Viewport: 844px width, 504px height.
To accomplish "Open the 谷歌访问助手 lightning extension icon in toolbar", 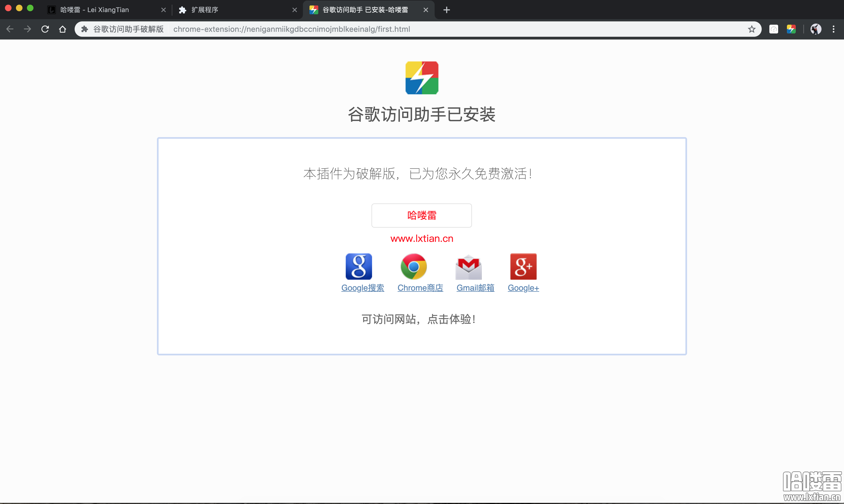I will [x=791, y=29].
